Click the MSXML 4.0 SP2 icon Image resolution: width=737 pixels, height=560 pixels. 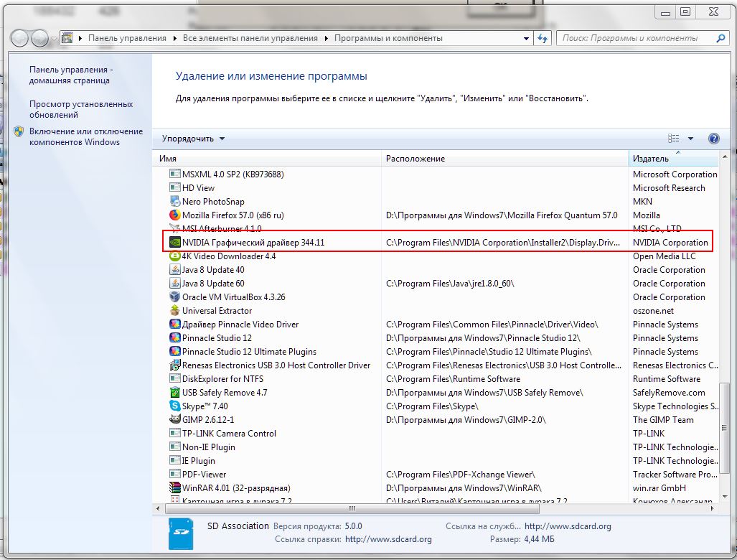click(175, 174)
